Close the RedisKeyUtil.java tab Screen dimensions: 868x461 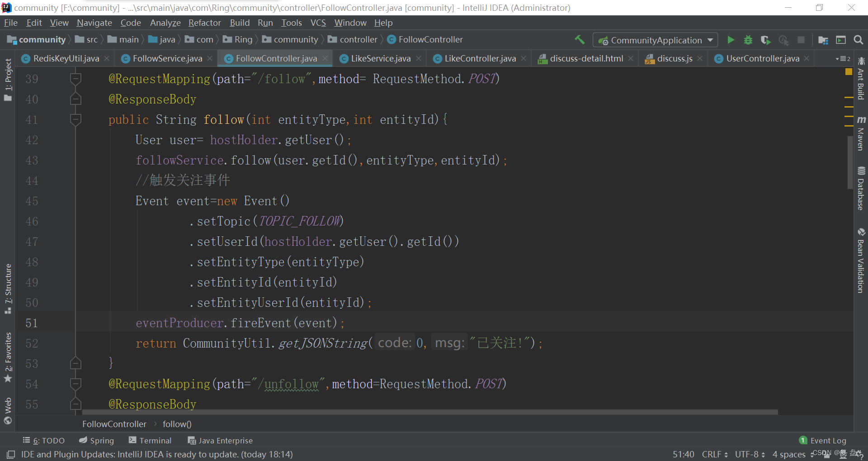[x=107, y=58]
